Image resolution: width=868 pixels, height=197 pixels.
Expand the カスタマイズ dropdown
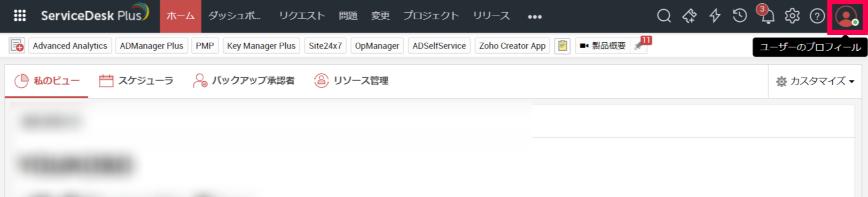(x=815, y=81)
